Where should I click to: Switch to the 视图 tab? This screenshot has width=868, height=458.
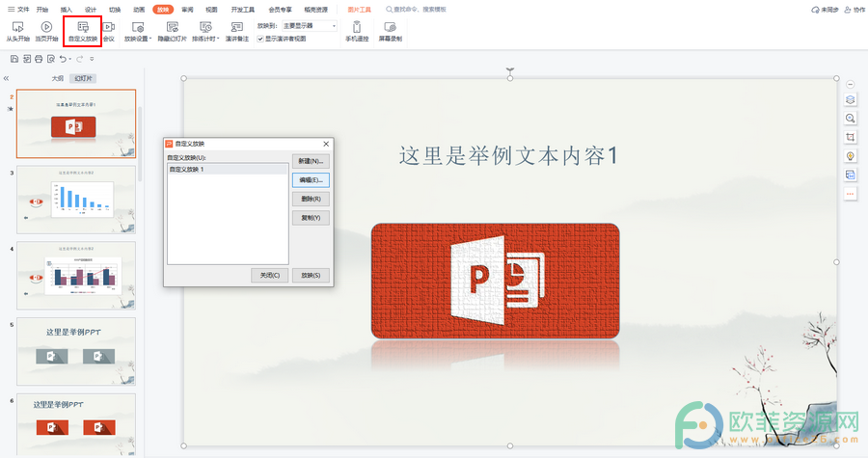(211, 10)
